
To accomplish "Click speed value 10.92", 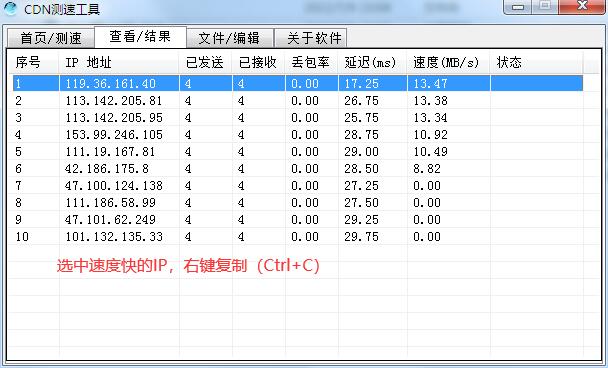I will (430, 135).
